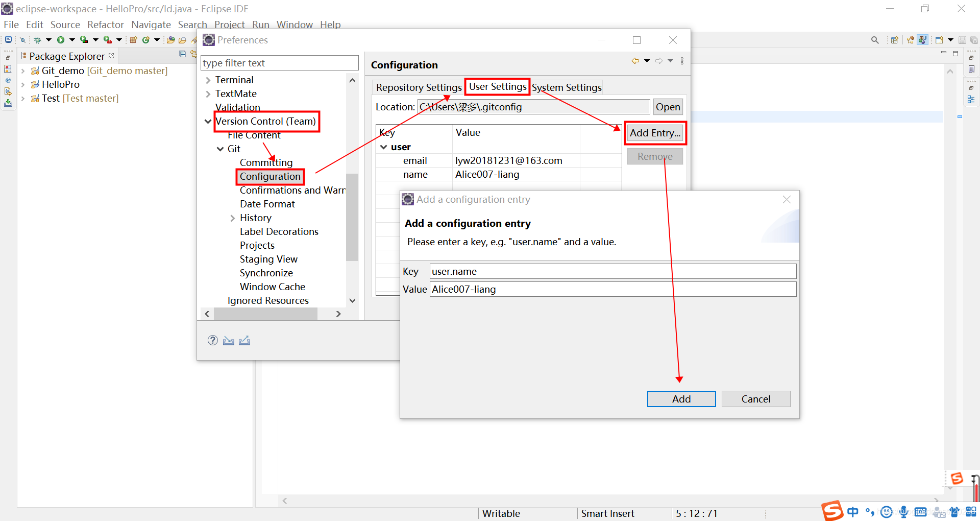This screenshot has height=521, width=980.
Task: Click the green Run button in toolbar
Action: pyautogui.click(x=61, y=40)
